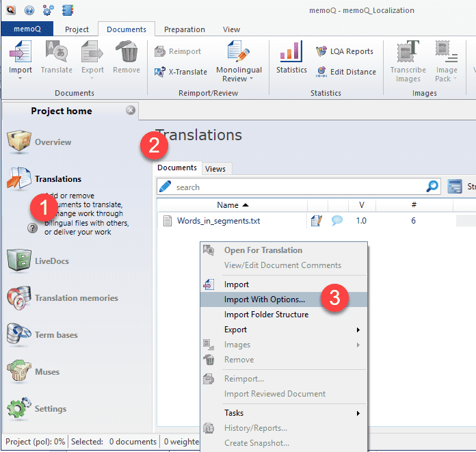Click the X-Translate ribbon button
This screenshot has width=476, height=452.
(x=181, y=72)
